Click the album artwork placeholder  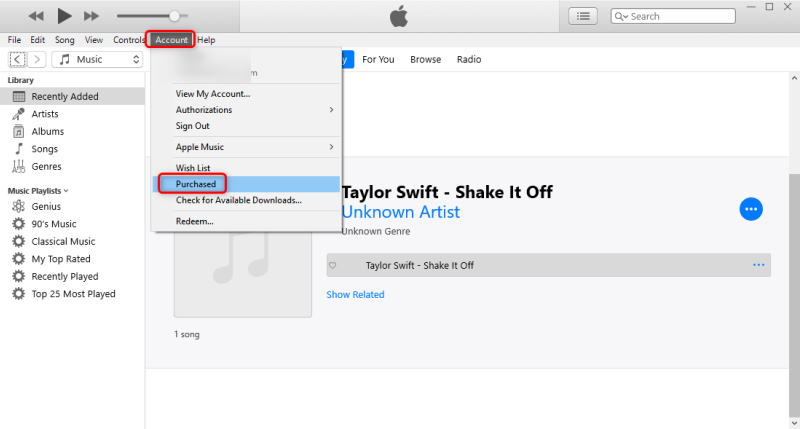coord(243,274)
